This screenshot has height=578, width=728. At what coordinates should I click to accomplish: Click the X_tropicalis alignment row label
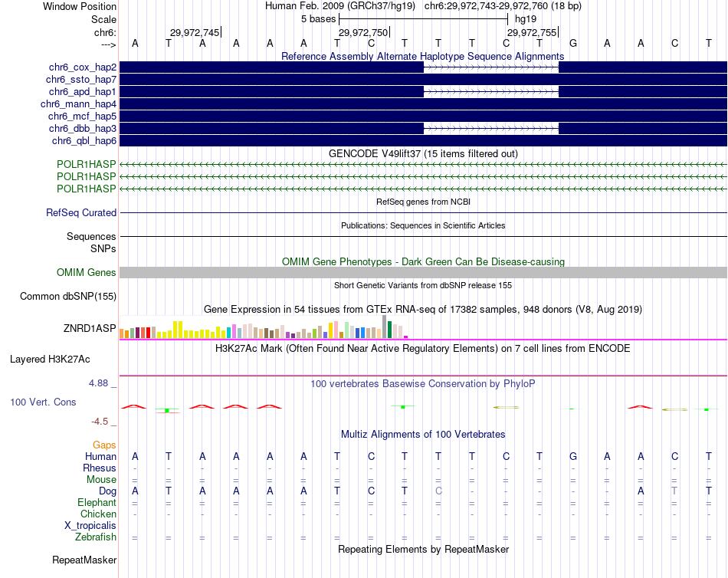pos(90,526)
